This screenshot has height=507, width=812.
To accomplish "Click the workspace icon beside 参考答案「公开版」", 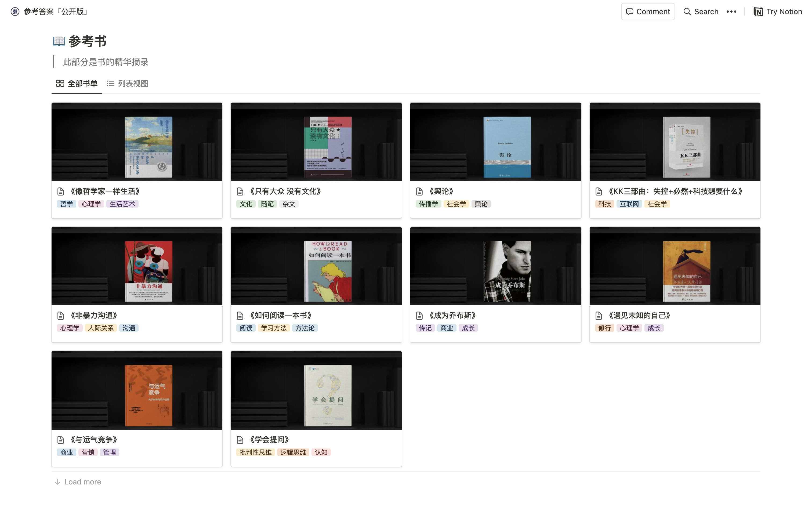I will 15,12.
